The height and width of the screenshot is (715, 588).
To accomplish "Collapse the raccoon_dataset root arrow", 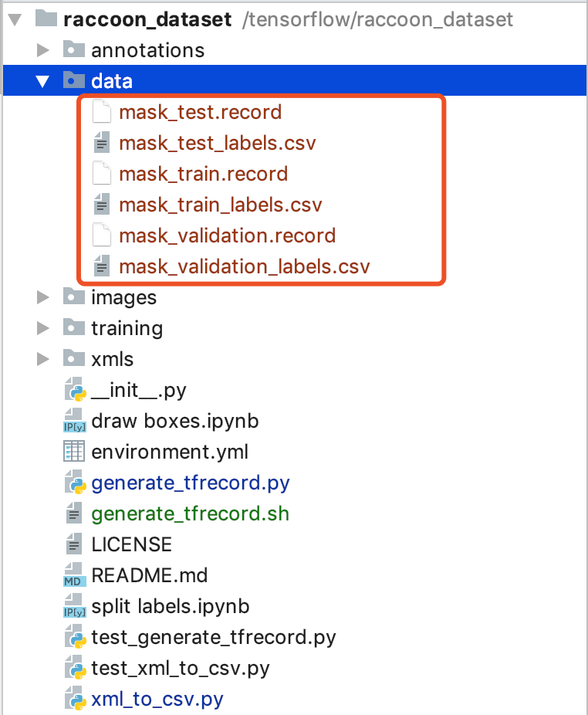I will pyautogui.click(x=15, y=19).
